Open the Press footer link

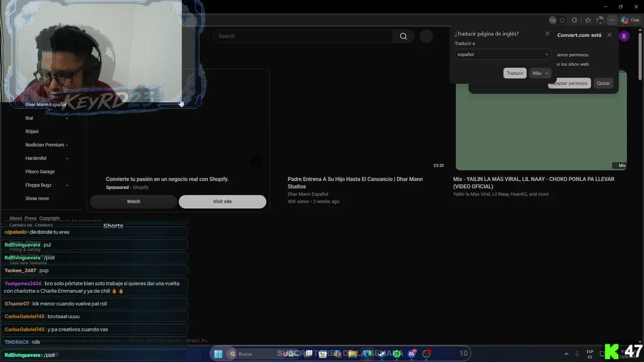point(31,219)
